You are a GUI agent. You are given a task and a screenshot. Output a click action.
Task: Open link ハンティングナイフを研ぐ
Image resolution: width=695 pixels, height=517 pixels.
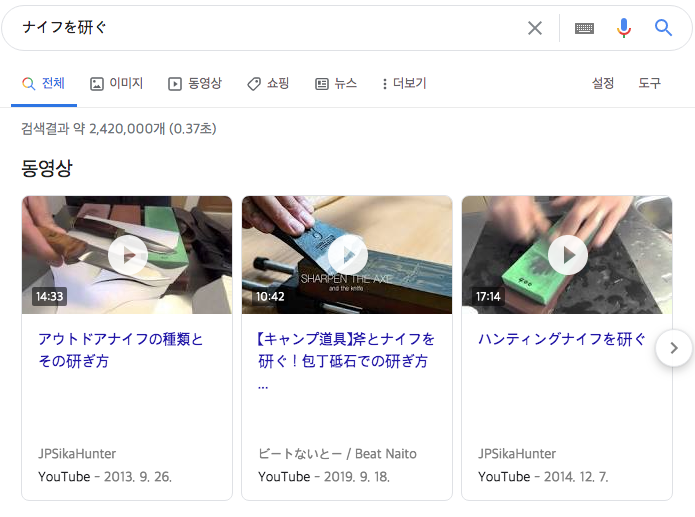[x=562, y=339]
